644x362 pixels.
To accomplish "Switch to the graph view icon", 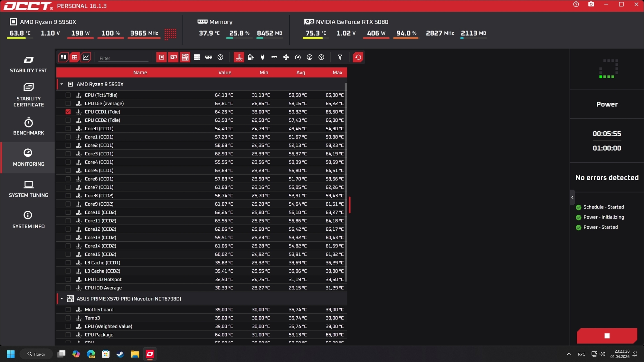I will 86,57.
